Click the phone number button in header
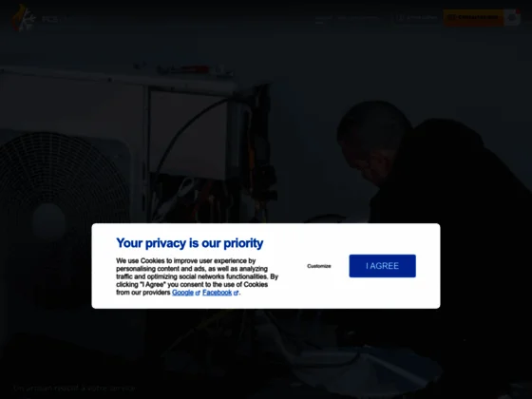 click(x=417, y=17)
